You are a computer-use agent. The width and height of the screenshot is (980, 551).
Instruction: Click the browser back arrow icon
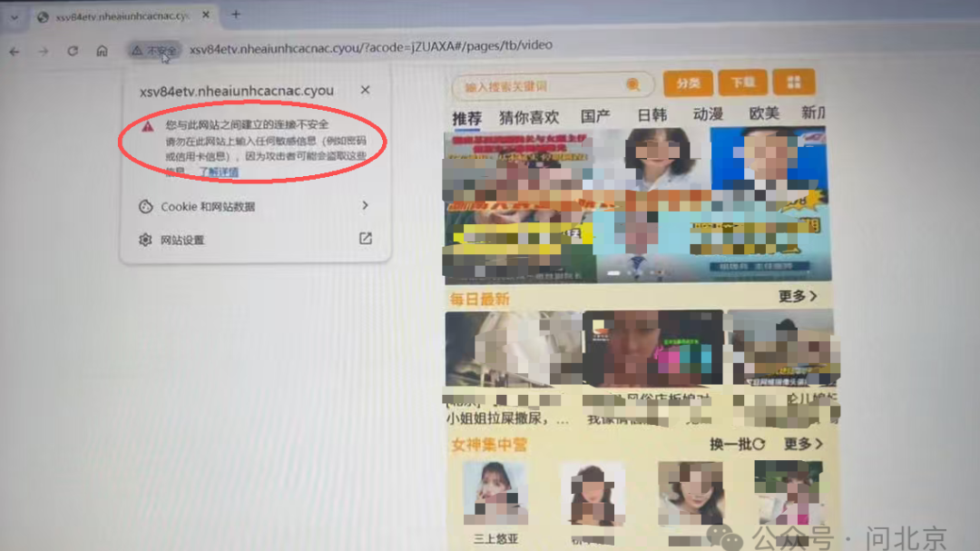pyautogui.click(x=15, y=51)
